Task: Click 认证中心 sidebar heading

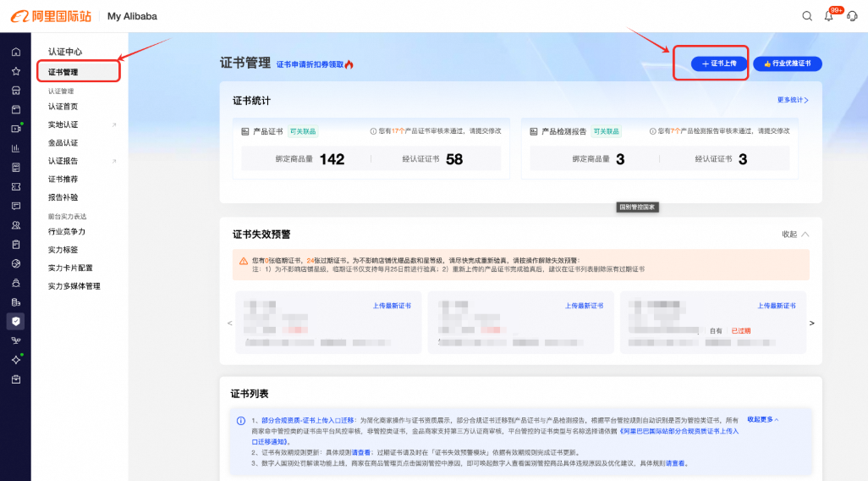Action: coord(65,52)
